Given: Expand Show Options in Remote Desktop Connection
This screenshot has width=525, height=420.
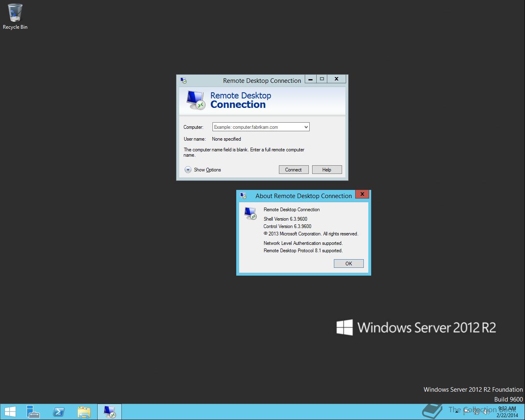Looking at the screenshot, I should tap(203, 170).
